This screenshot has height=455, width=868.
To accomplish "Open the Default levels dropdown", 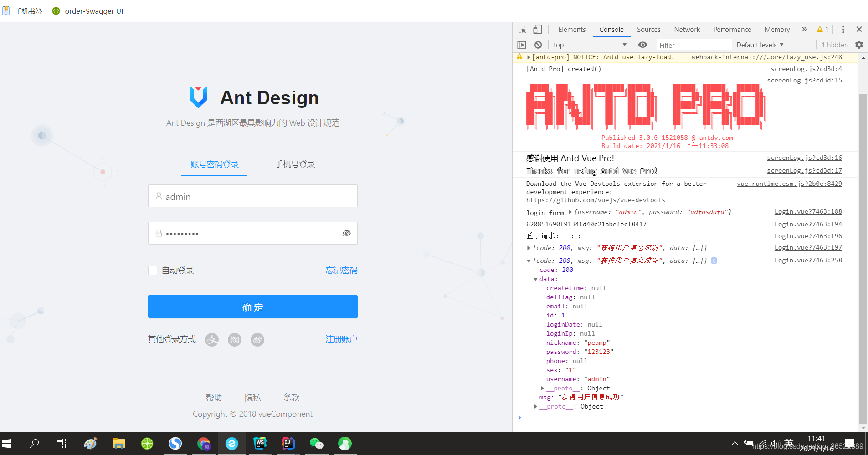I will [x=760, y=45].
